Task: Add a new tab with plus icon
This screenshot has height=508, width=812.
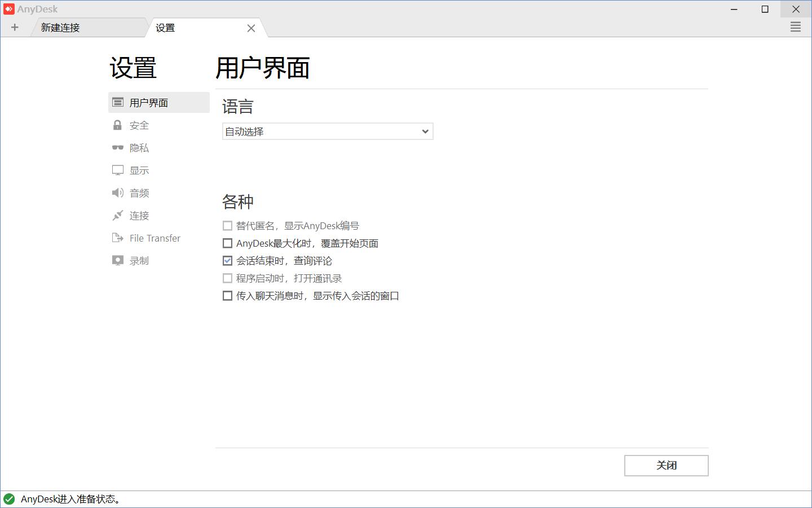Action: [x=15, y=27]
